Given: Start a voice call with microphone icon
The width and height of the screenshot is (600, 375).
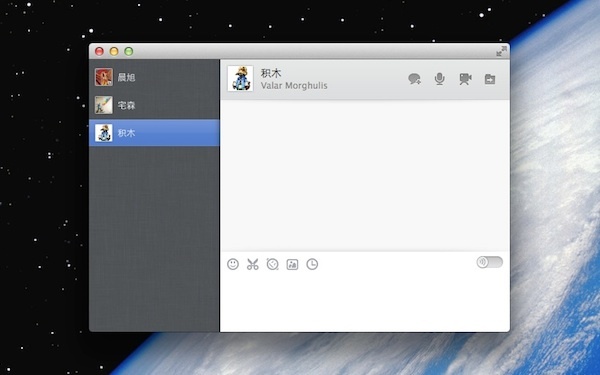Looking at the screenshot, I should click(x=440, y=79).
